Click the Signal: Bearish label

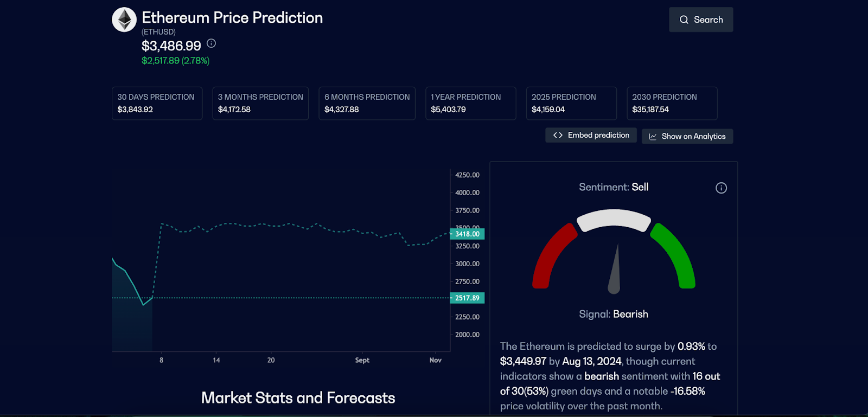(614, 314)
